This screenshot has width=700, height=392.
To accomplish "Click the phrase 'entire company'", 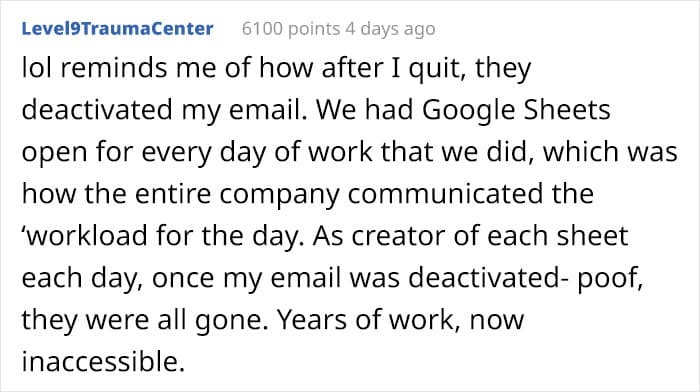I will point(237,195).
